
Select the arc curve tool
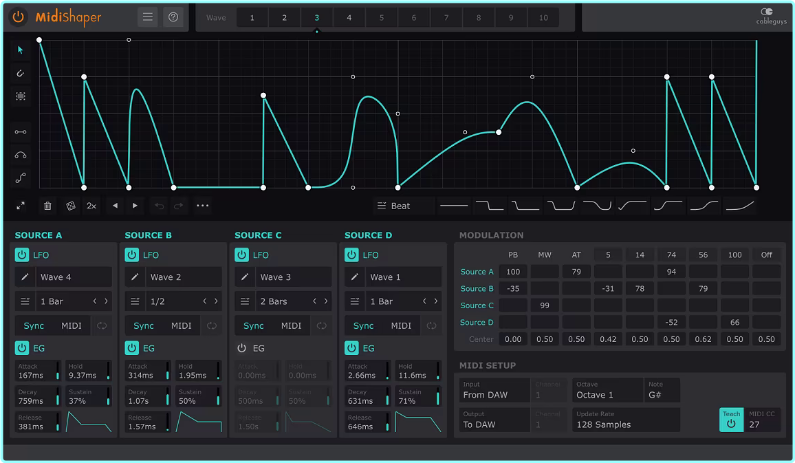[x=20, y=155]
